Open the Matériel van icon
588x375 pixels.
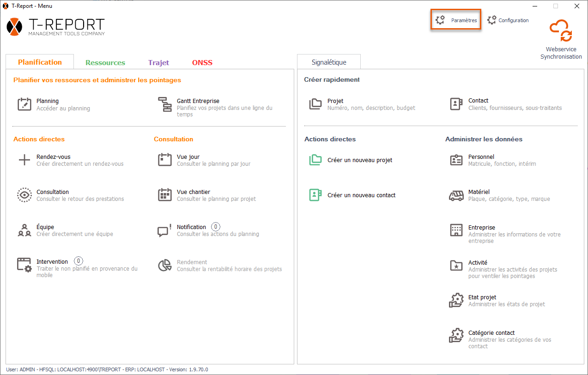click(456, 195)
